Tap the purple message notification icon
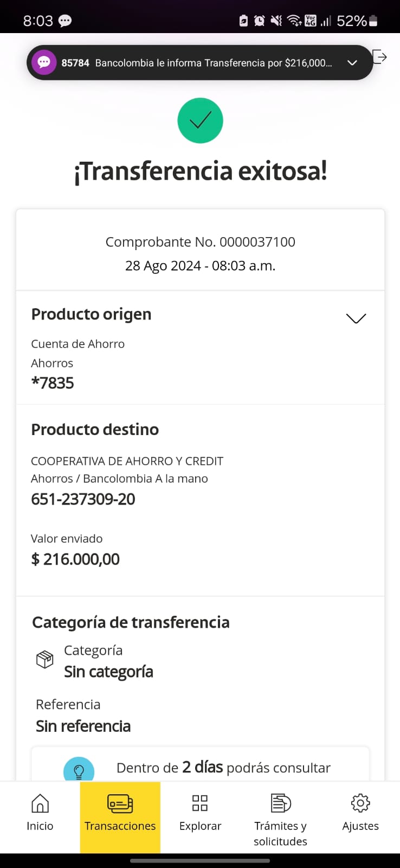 point(44,62)
